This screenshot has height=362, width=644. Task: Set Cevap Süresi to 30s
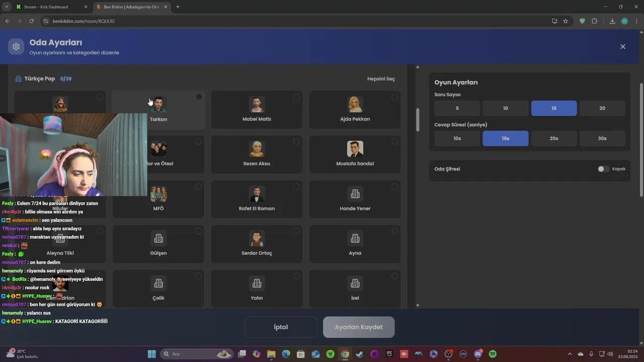pyautogui.click(x=602, y=138)
